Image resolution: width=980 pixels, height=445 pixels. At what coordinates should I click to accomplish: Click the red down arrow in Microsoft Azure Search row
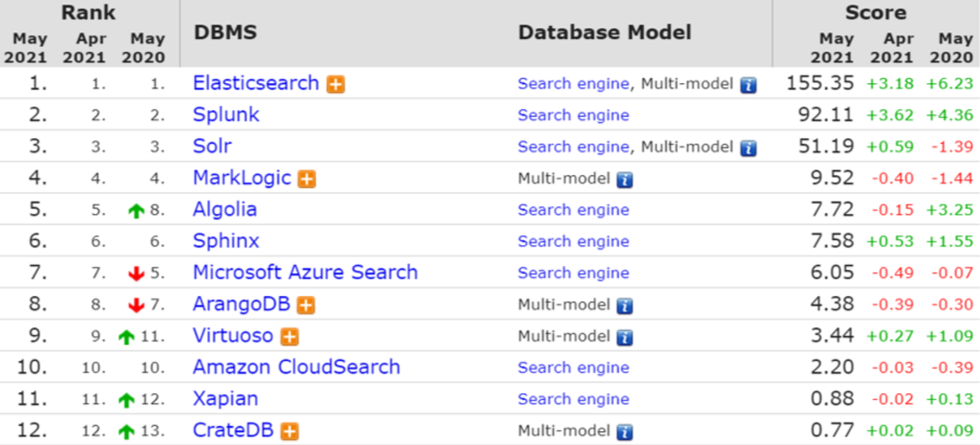136,274
